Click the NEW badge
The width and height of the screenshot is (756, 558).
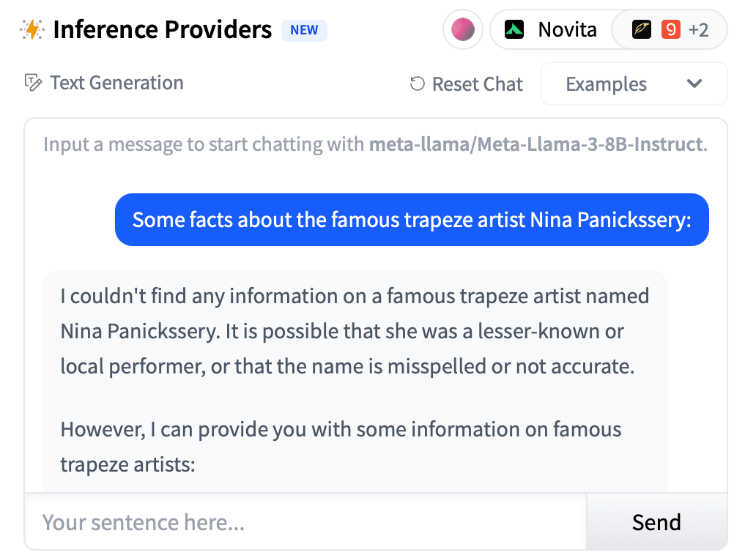(304, 30)
